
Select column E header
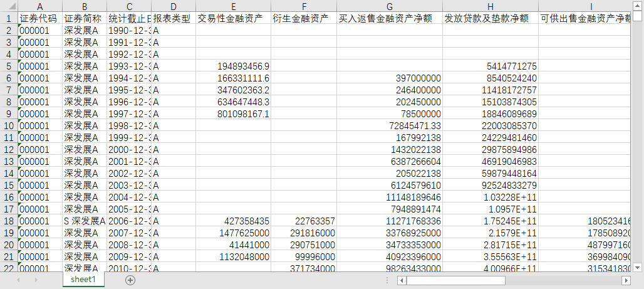click(233, 6)
